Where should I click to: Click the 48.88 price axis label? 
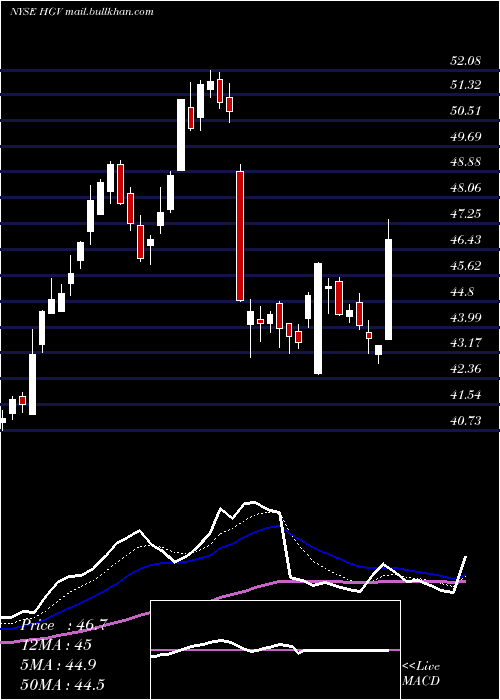pyautogui.click(x=466, y=162)
